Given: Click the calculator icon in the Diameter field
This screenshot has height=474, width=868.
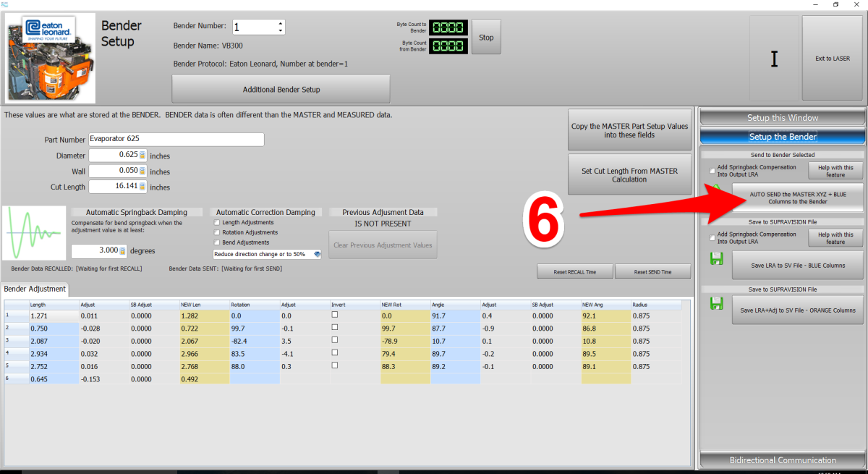Looking at the screenshot, I should pyautogui.click(x=142, y=155).
